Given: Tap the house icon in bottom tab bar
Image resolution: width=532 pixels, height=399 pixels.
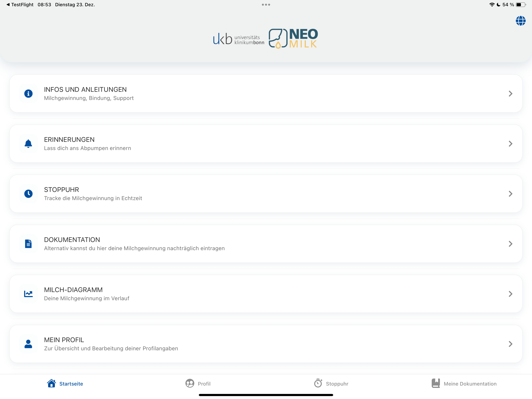Looking at the screenshot, I should [51, 383].
